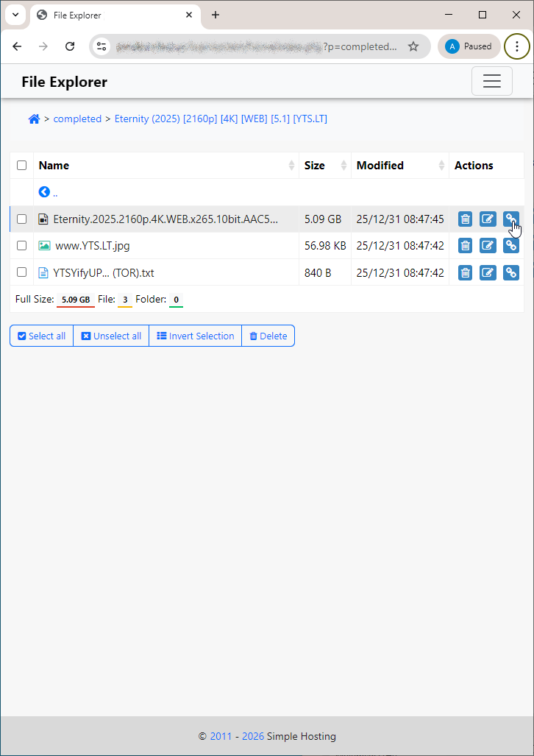Toggle the header select-all checkbox
The width and height of the screenshot is (534, 756).
tap(22, 166)
